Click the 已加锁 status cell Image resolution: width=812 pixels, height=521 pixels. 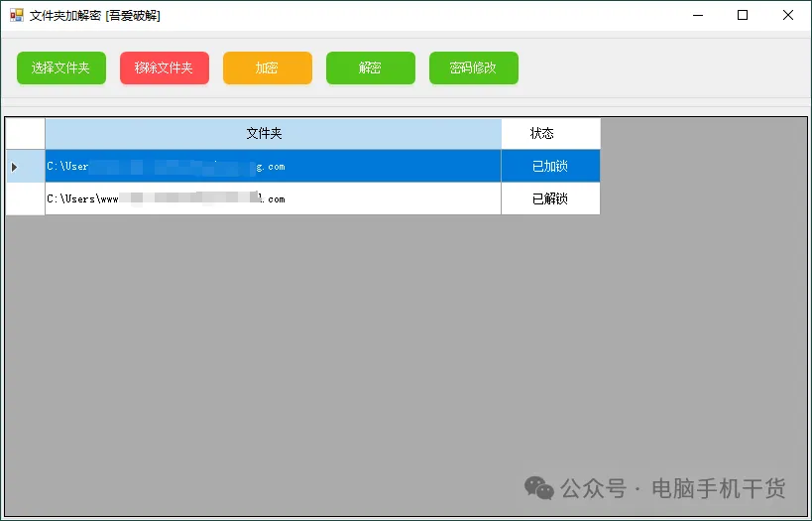click(550, 167)
